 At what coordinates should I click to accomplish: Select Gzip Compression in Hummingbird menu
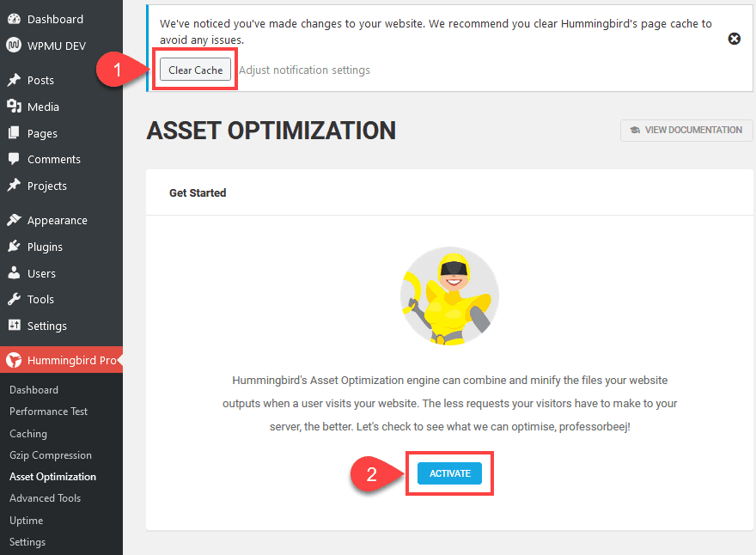pyautogui.click(x=52, y=454)
